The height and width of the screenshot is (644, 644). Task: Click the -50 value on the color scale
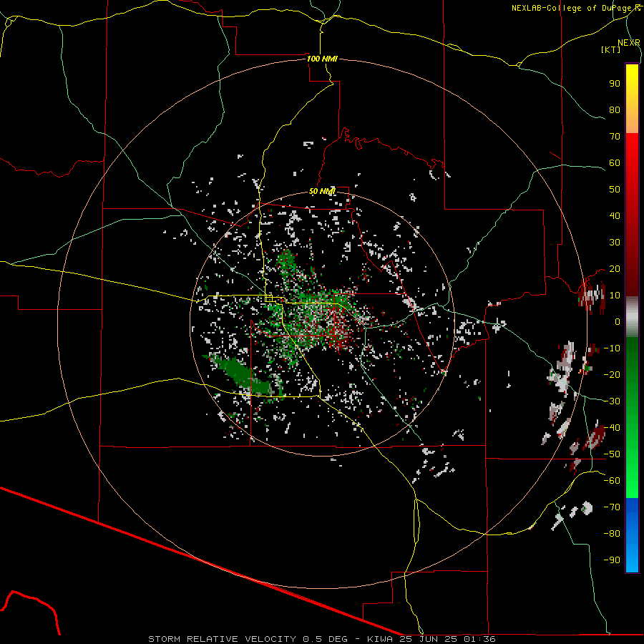pyautogui.click(x=612, y=454)
